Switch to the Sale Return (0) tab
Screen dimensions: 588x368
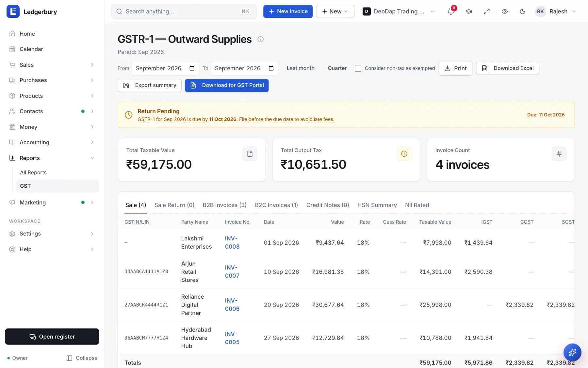[x=174, y=205]
